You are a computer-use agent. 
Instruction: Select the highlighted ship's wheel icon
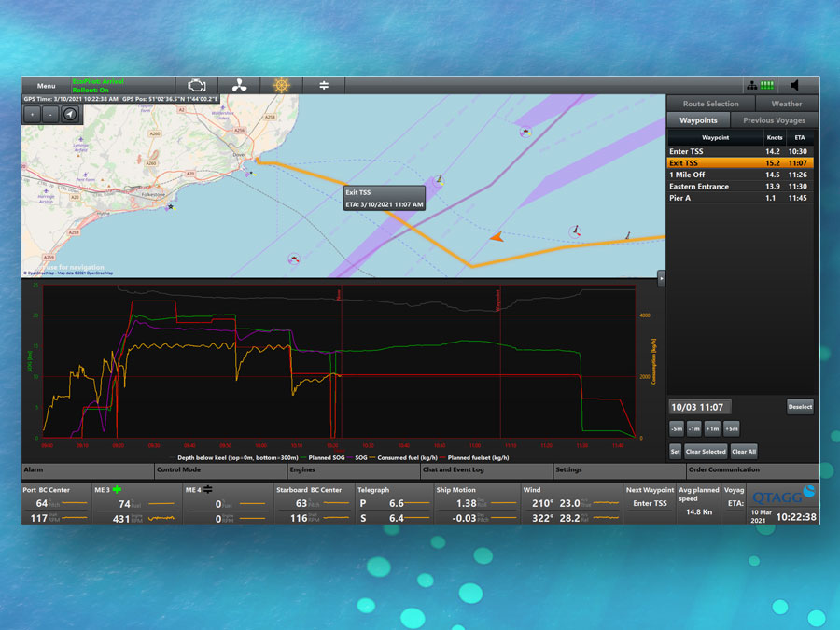(281, 85)
